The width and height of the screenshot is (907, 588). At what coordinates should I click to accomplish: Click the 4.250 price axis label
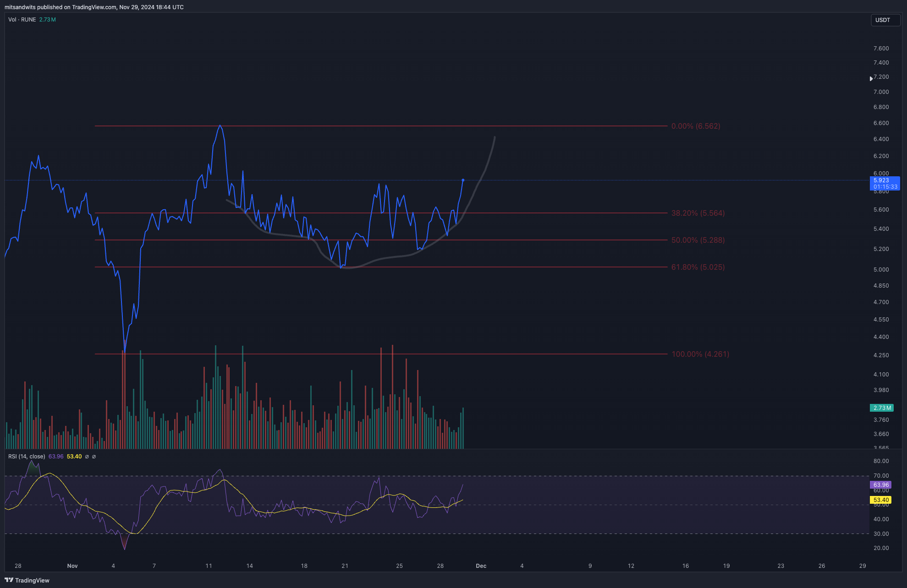(x=881, y=355)
